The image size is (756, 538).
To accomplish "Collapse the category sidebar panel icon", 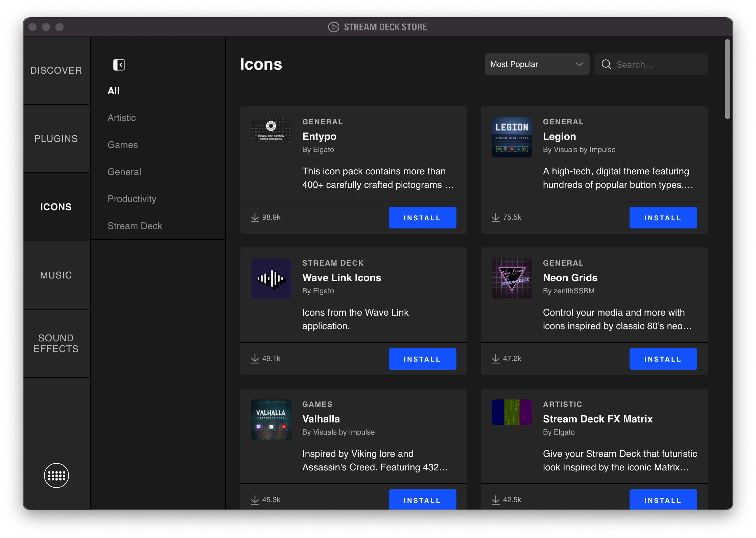I will point(119,65).
